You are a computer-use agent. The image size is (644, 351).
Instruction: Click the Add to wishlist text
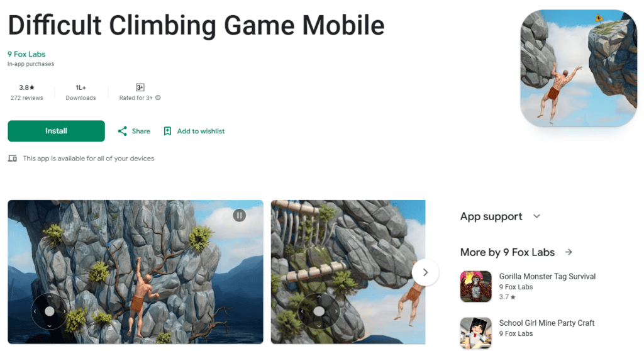[x=201, y=131]
